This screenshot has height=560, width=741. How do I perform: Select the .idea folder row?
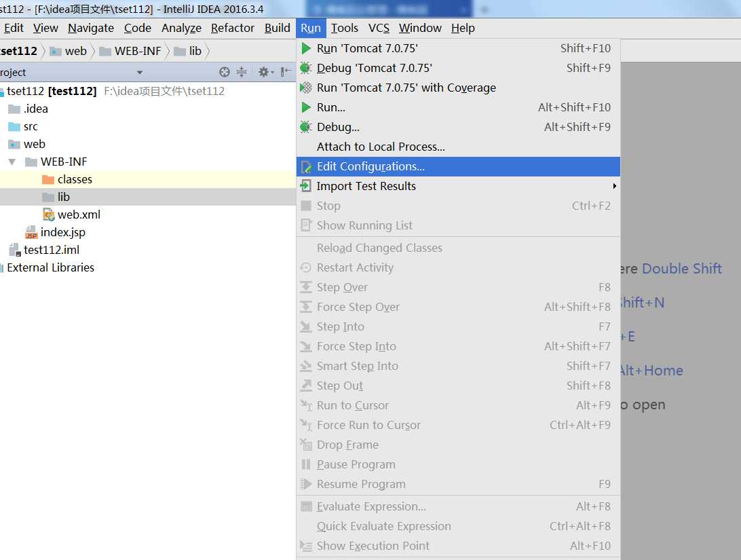point(147,109)
